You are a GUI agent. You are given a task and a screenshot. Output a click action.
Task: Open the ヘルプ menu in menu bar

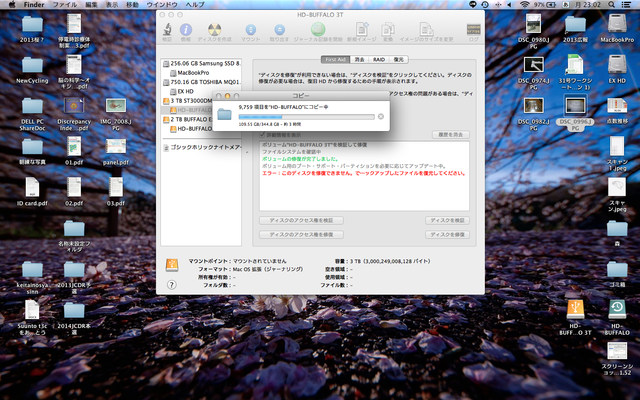tap(195, 4)
